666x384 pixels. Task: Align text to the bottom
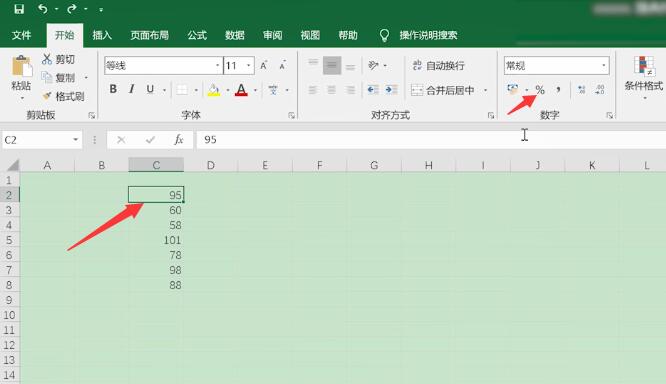(350, 67)
